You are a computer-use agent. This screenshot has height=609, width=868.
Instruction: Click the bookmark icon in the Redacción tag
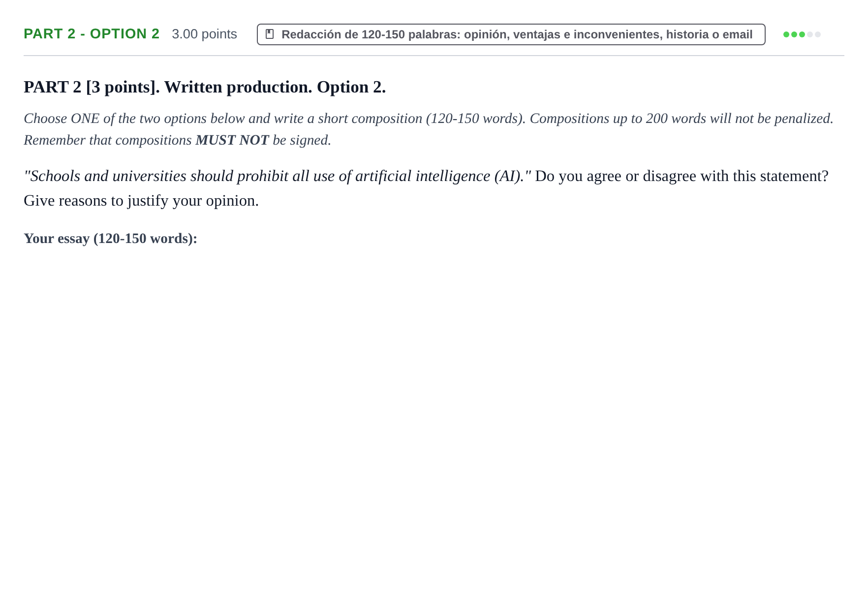(x=270, y=34)
